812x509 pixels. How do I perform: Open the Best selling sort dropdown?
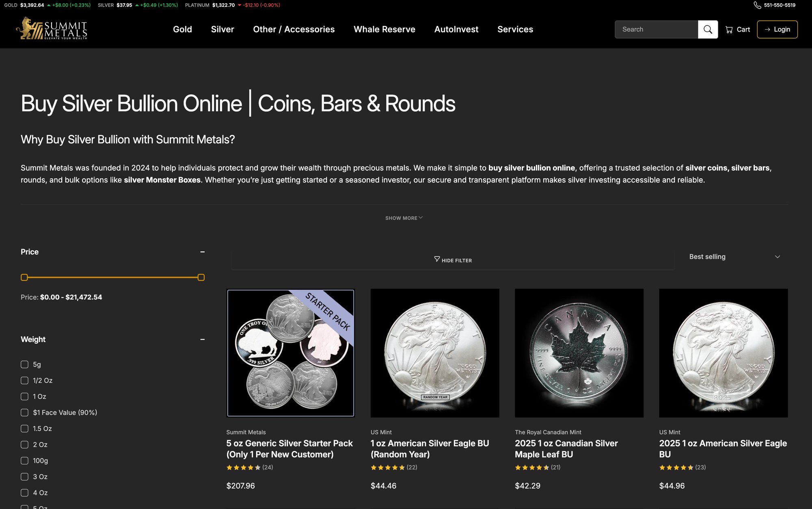(734, 257)
